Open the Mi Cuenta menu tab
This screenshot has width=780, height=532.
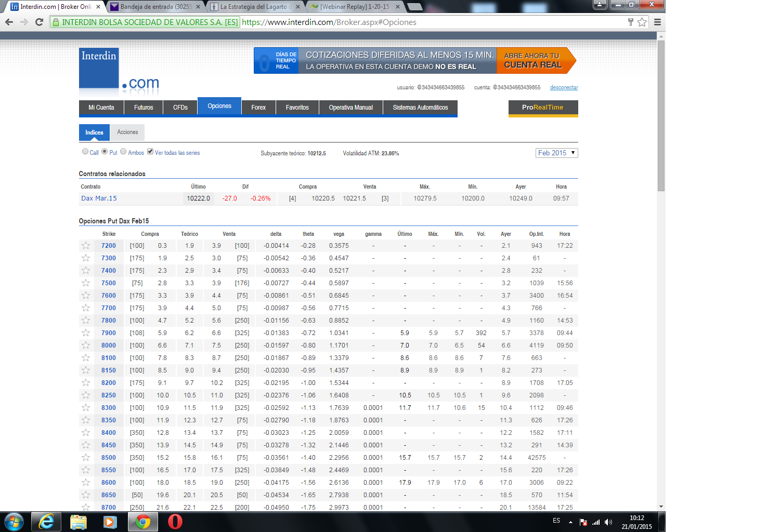(x=101, y=108)
